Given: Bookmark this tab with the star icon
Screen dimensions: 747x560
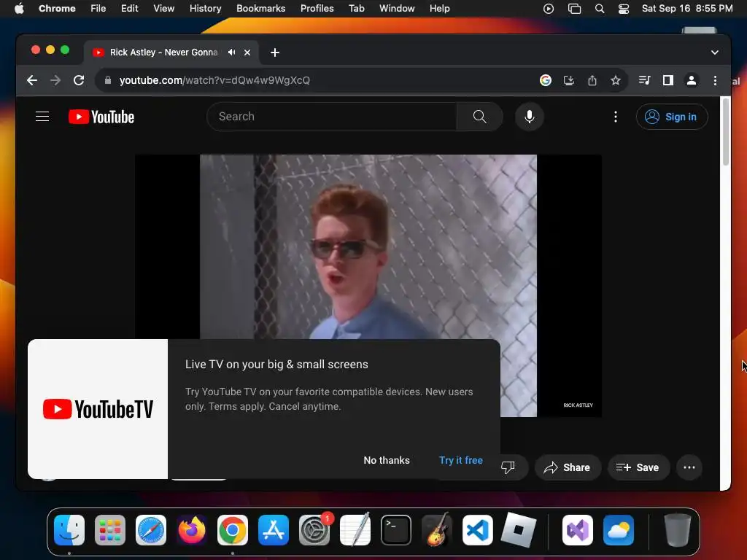Looking at the screenshot, I should click(616, 80).
